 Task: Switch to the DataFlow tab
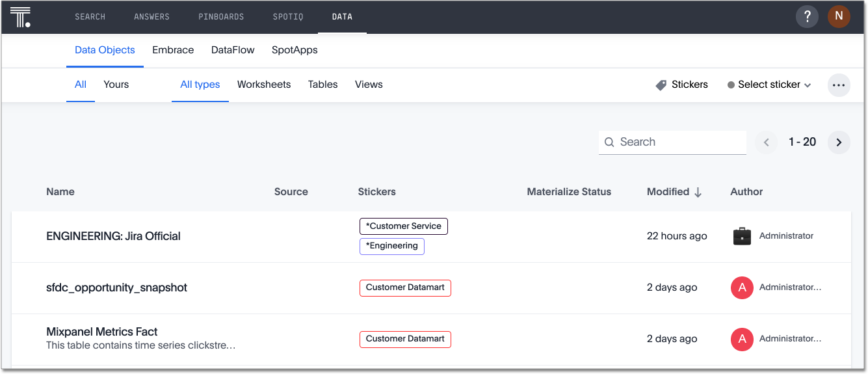[233, 50]
